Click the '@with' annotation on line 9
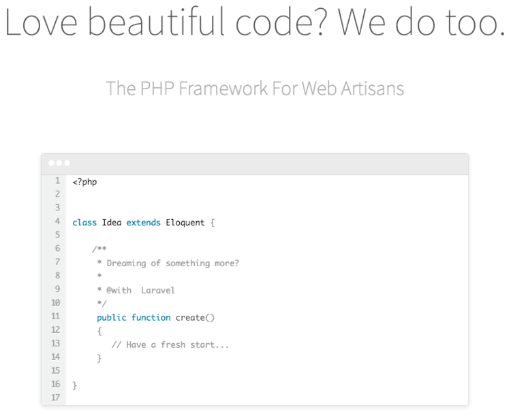Viewport: 511px width, 420px height. 119,290
